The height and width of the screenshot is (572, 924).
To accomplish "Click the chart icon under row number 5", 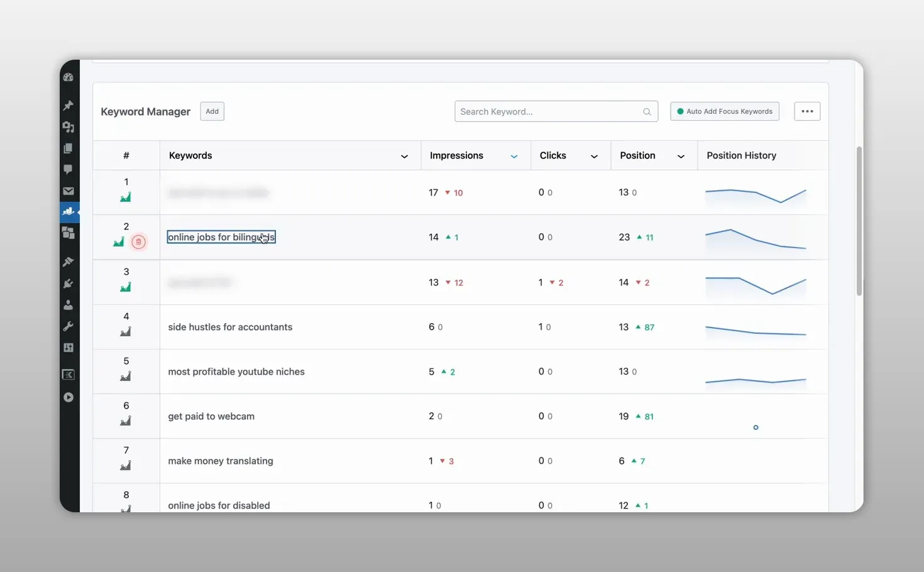I will (126, 376).
